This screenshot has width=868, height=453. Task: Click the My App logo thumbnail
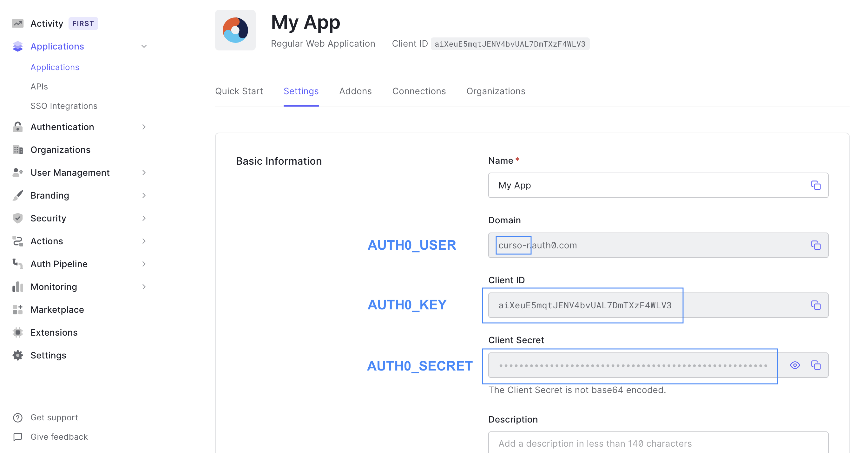(235, 30)
